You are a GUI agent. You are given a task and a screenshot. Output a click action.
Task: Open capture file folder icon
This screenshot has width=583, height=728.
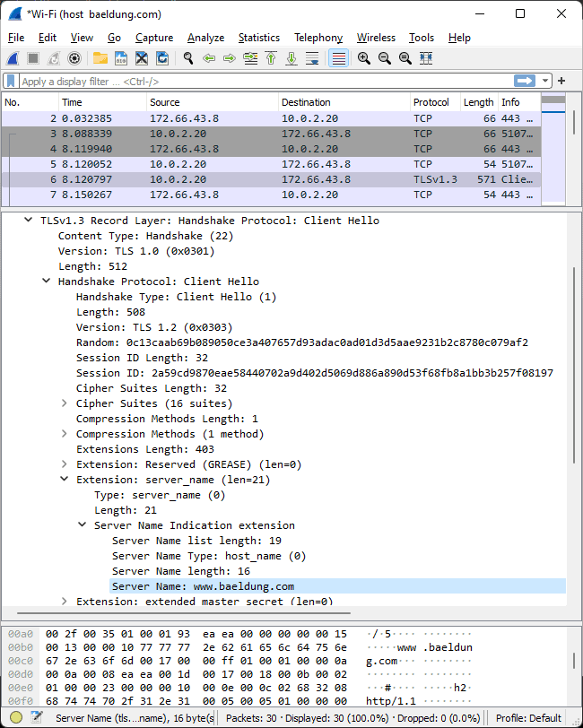pyautogui.click(x=100, y=58)
